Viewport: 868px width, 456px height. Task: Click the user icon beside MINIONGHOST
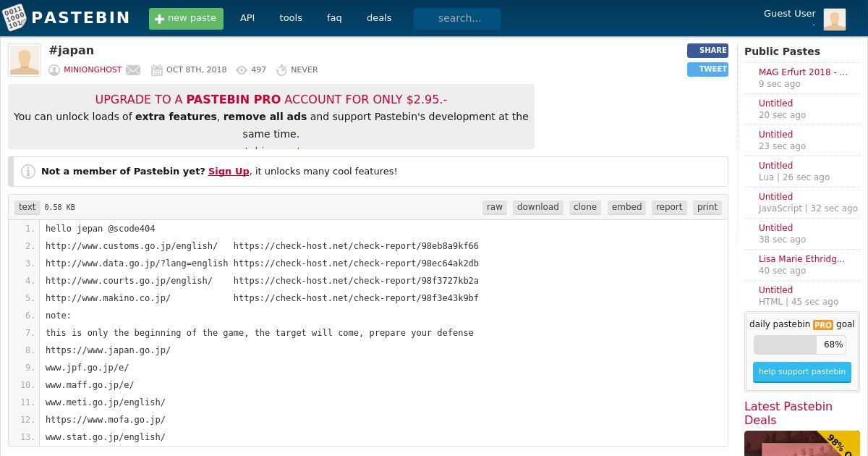[x=54, y=70]
